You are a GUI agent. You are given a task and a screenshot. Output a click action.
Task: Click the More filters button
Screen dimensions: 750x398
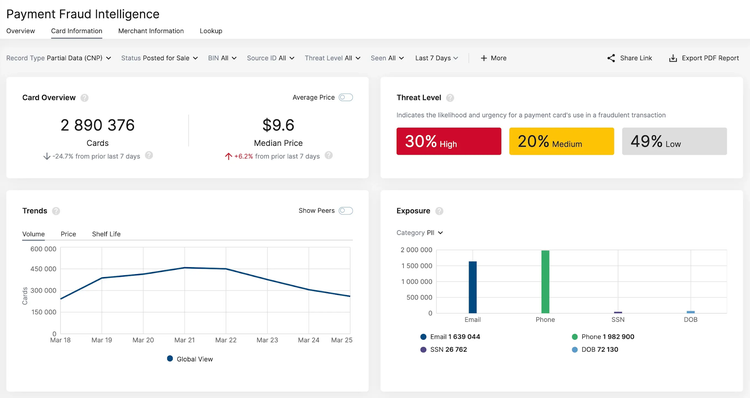pos(494,58)
